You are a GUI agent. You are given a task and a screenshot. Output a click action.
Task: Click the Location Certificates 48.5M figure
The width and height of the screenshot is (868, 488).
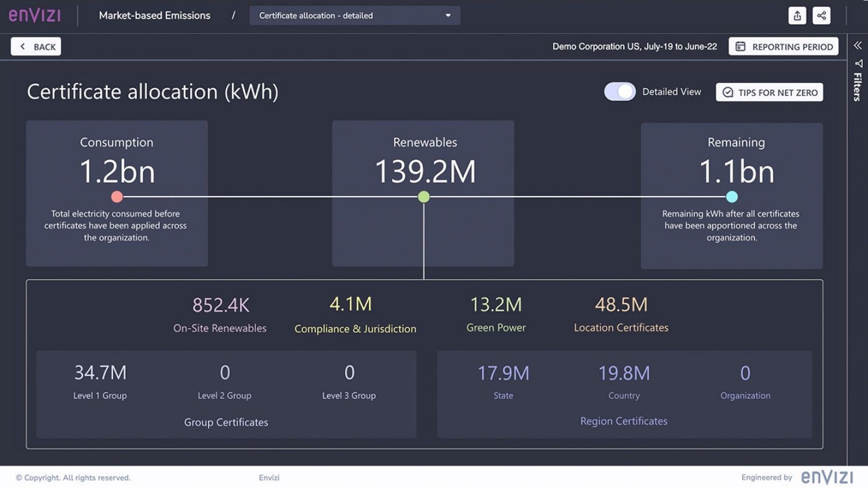621,304
